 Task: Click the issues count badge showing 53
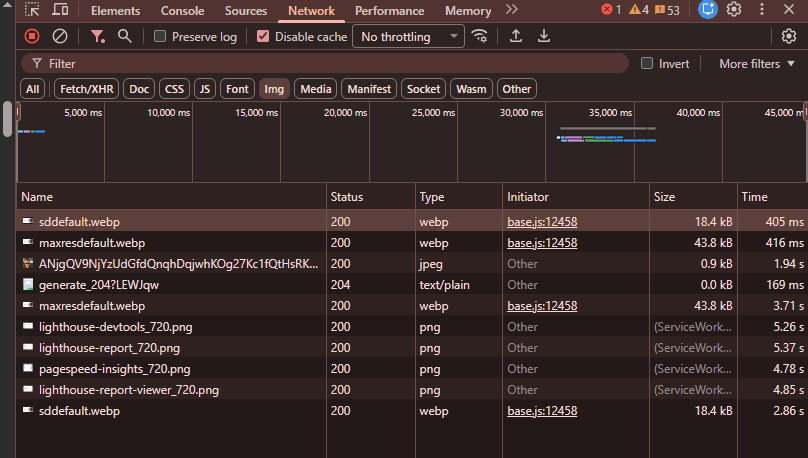tap(667, 10)
